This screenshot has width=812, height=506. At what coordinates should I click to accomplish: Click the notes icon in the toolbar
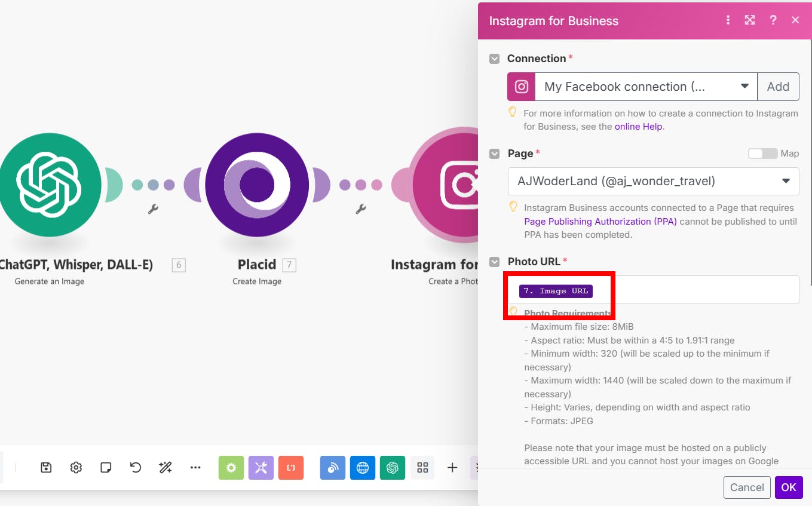[106, 468]
